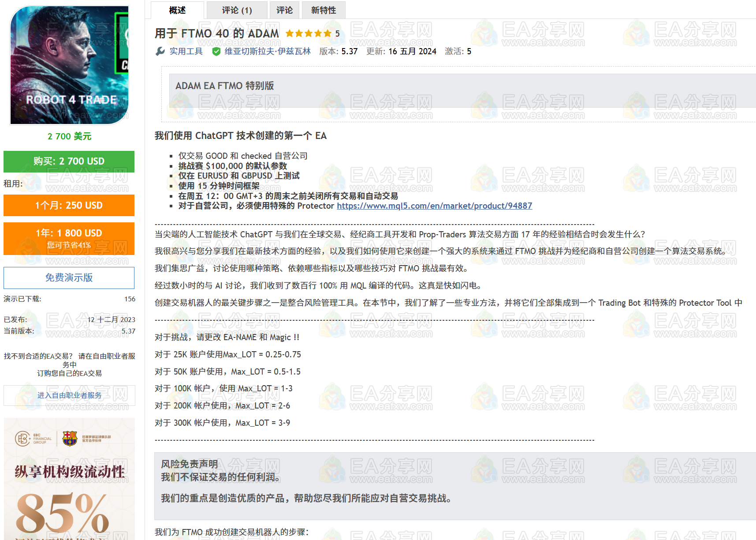Select the ADAM EA FTMO 特别版 heading
The width and height of the screenshot is (756, 540).
224,86
